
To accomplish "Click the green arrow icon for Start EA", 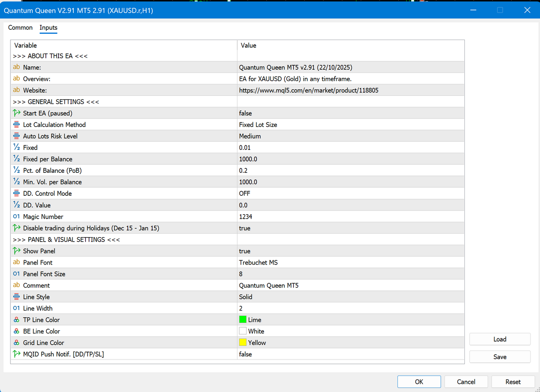I will click(x=17, y=113).
